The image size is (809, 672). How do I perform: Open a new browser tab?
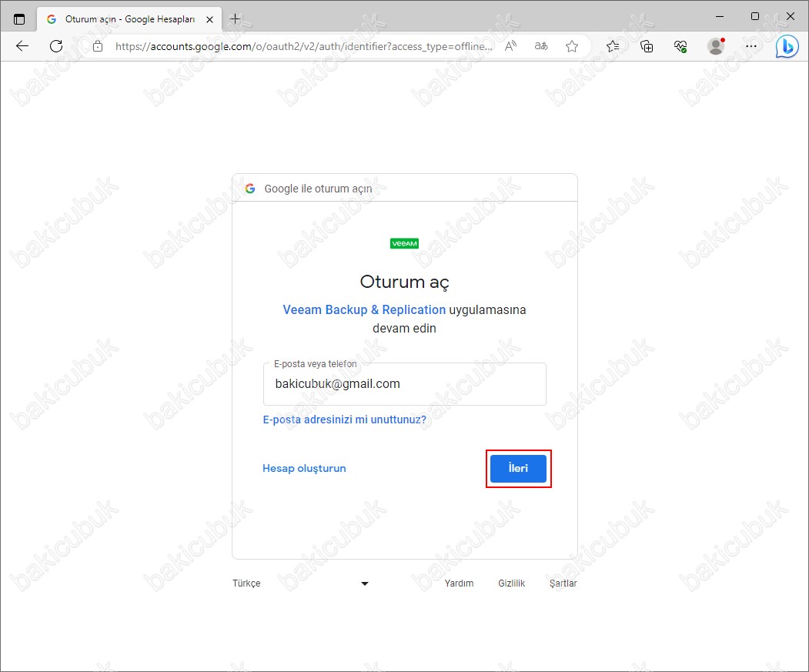[x=235, y=19]
